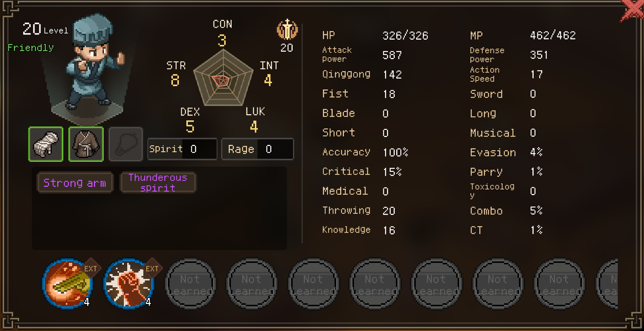Select the fourth Not earned skill slot

pyautogui.click(x=375, y=284)
